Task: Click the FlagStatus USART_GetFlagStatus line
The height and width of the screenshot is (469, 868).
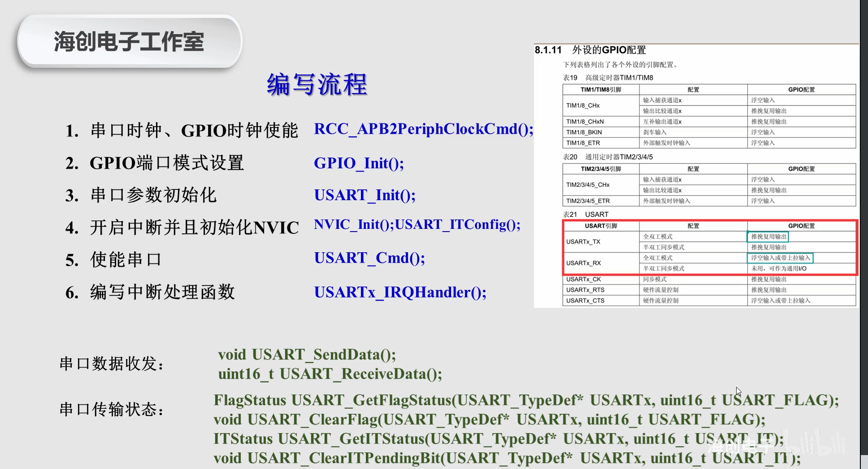Action: [525, 400]
